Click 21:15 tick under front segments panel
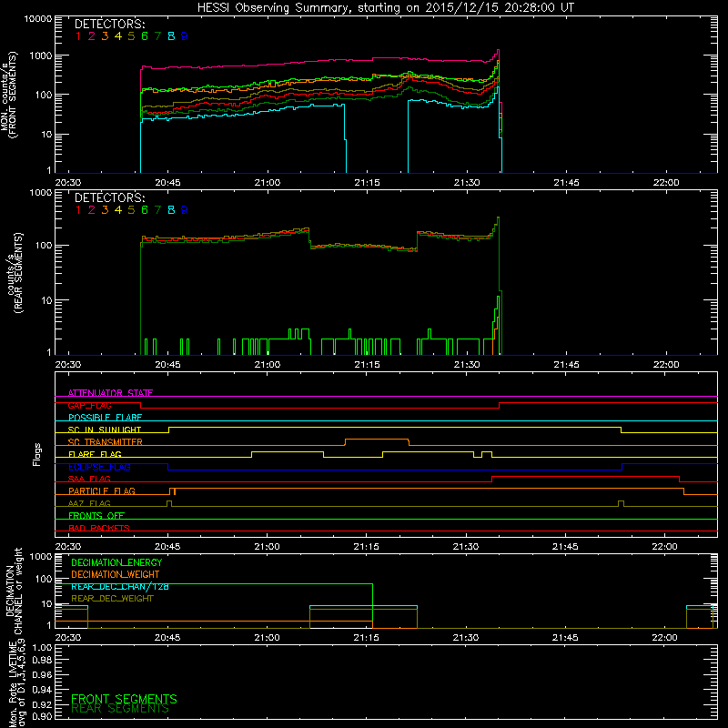 (367, 183)
